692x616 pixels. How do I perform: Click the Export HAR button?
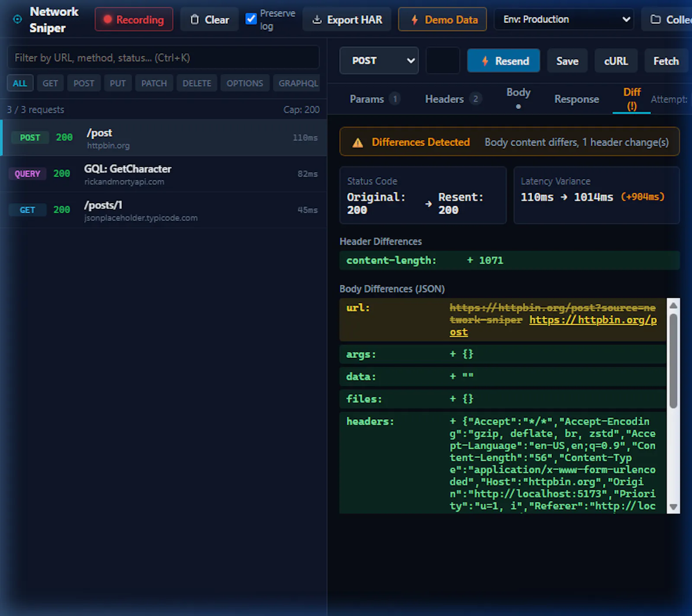pos(347,19)
